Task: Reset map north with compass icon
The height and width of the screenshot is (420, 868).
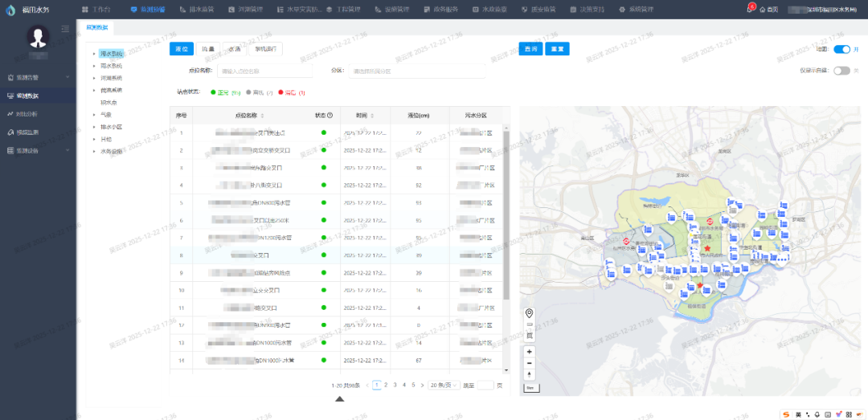Action: click(529, 374)
